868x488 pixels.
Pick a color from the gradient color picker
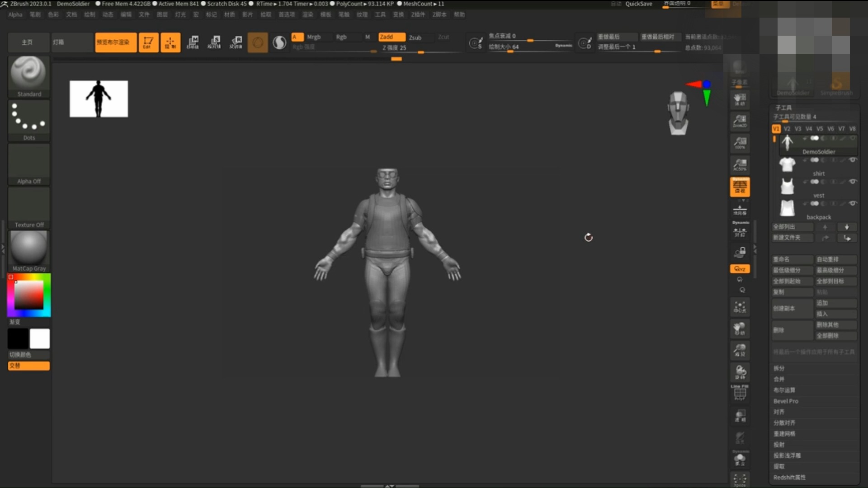point(28,295)
